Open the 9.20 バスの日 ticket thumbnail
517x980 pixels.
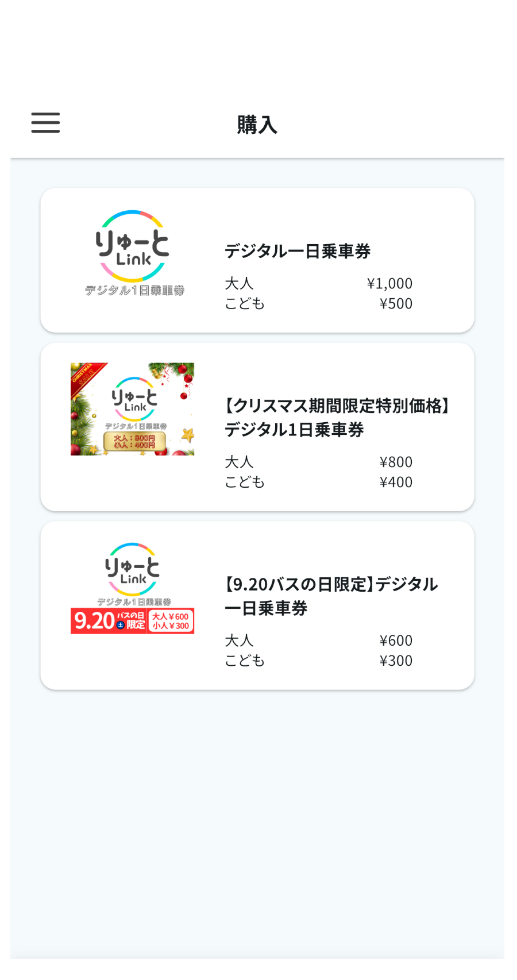[x=132, y=588]
